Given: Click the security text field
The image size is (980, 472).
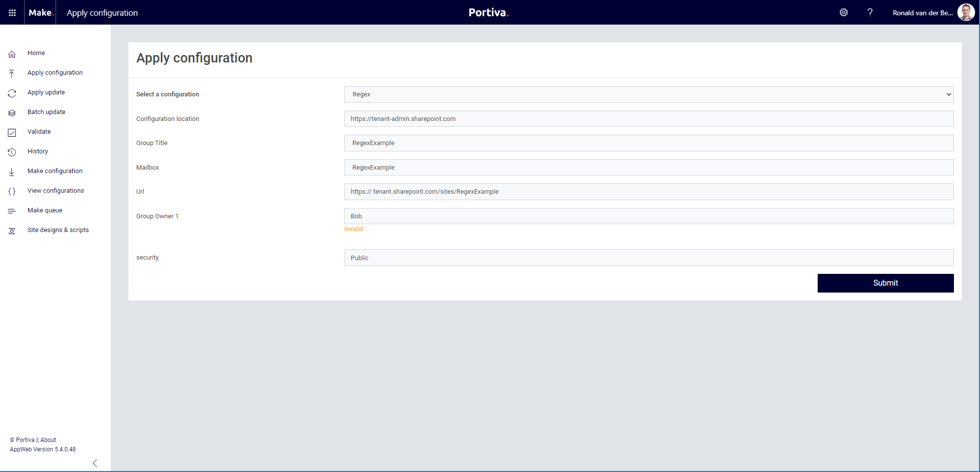Looking at the screenshot, I should (x=648, y=258).
